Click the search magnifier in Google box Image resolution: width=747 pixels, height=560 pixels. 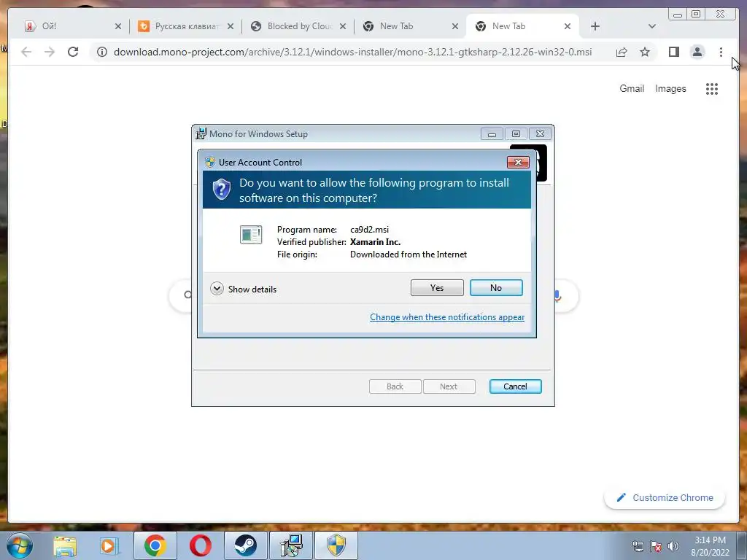[188, 295]
